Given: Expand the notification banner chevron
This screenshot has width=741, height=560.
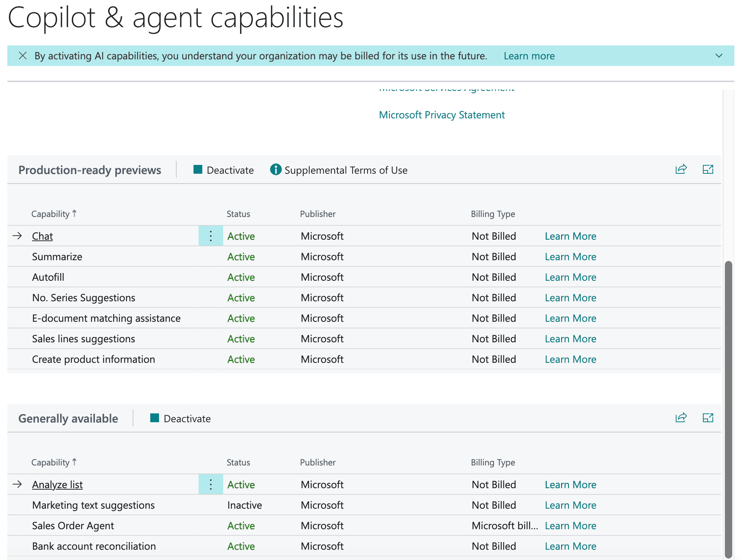Looking at the screenshot, I should 719,56.
